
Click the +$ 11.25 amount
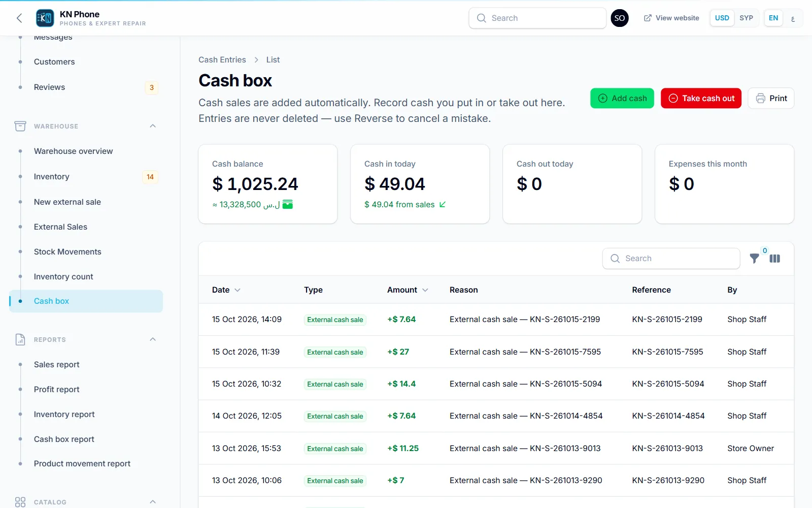click(403, 448)
